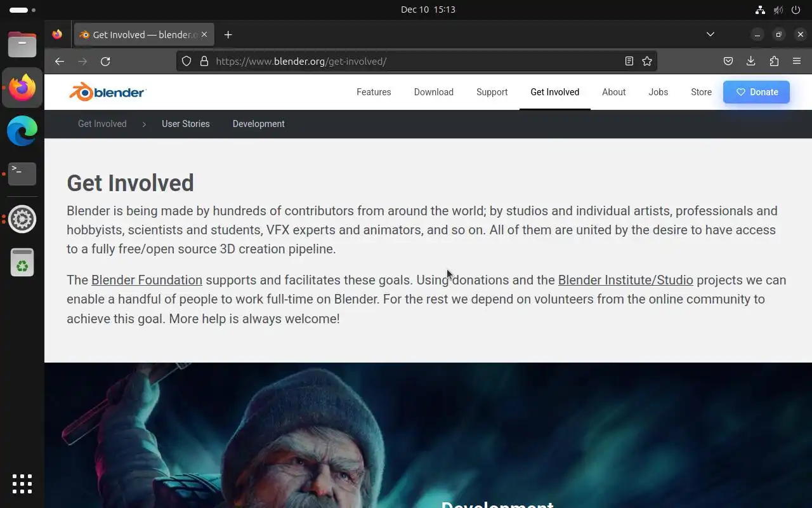Open the Trash icon in the dock
812x508 pixels.
[22, 262]
